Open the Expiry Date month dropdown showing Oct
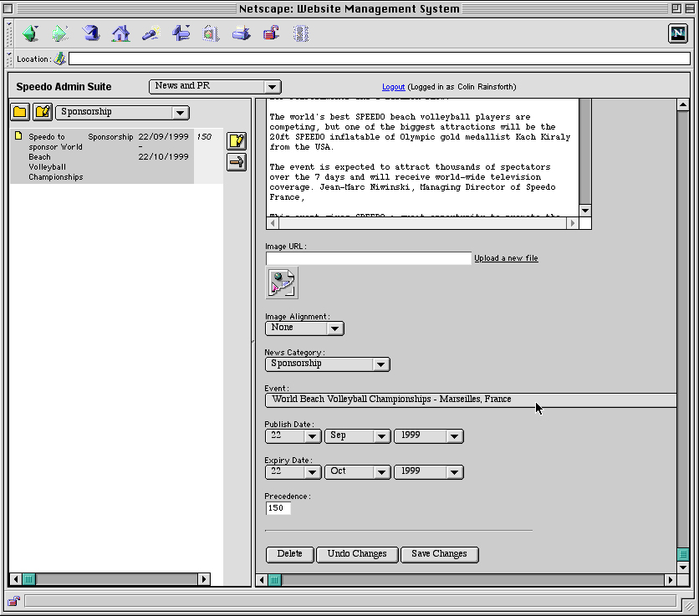Image resolution: width=699 pixels, height=616 pixels. pos(358,471)
